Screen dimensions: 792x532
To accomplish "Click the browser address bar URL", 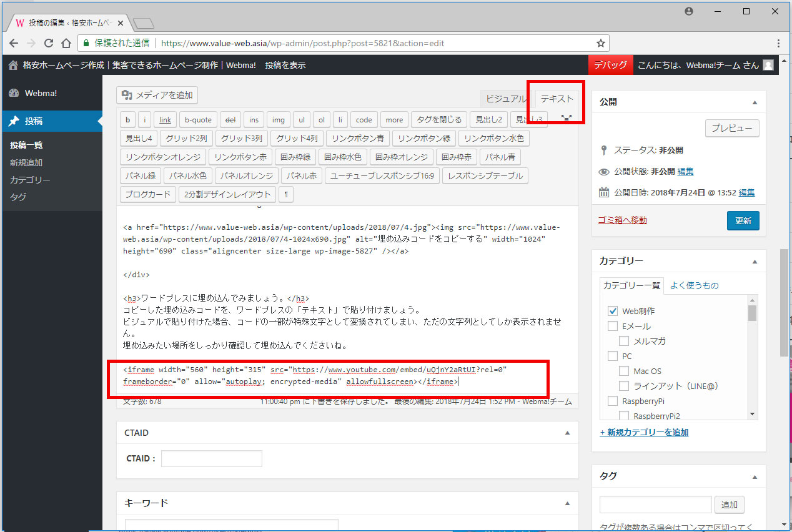I will click(x=302, y=44).
